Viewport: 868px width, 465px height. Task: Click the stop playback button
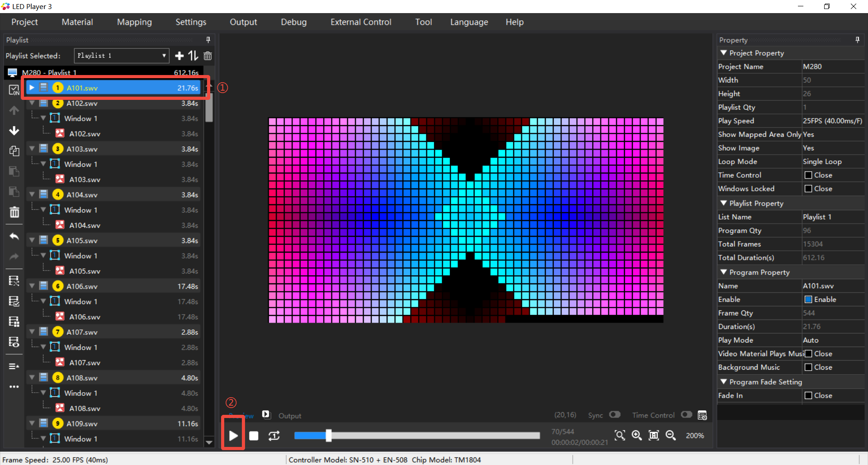pyautogui.click(x=254, y=436)
